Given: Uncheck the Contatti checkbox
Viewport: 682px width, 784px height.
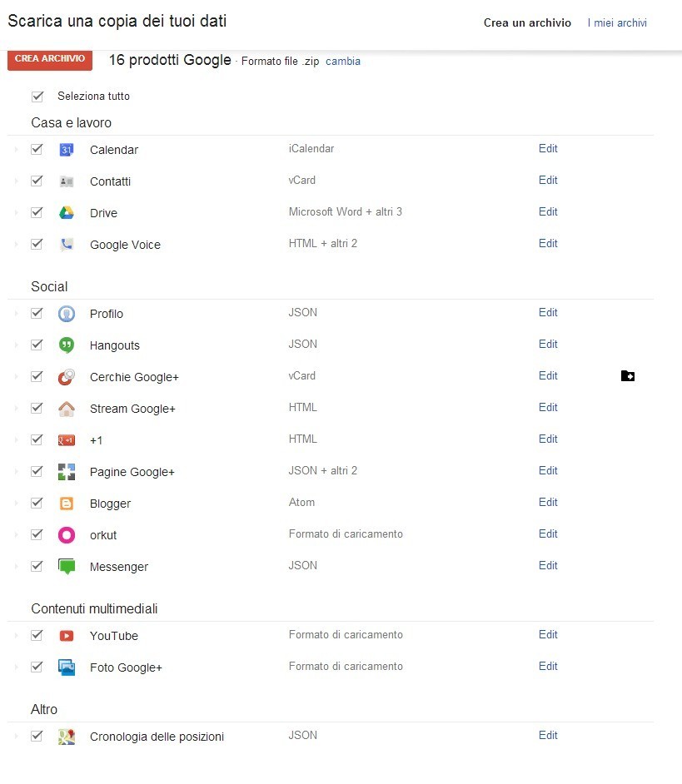Looking at the screenshot, I should coord(37,181).
